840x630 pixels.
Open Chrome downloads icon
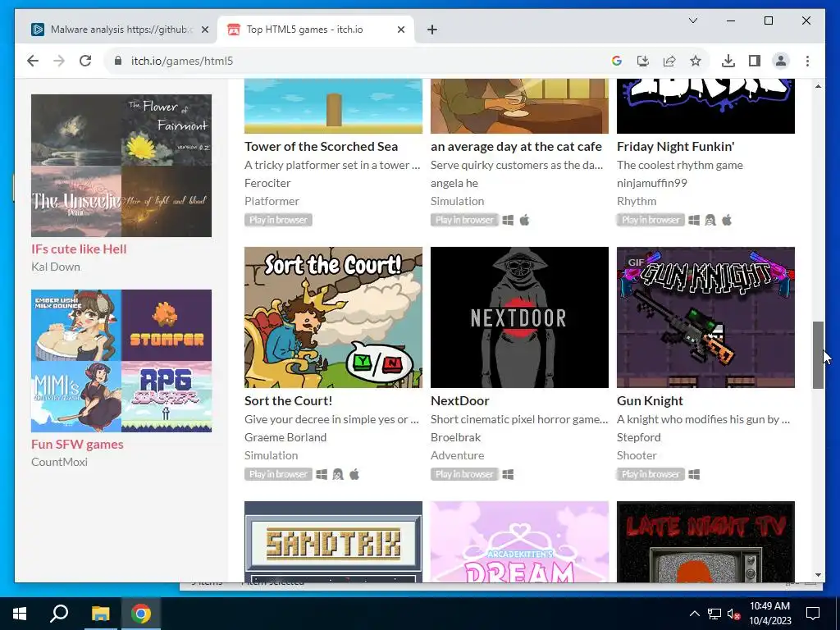(x=728, y=61)
